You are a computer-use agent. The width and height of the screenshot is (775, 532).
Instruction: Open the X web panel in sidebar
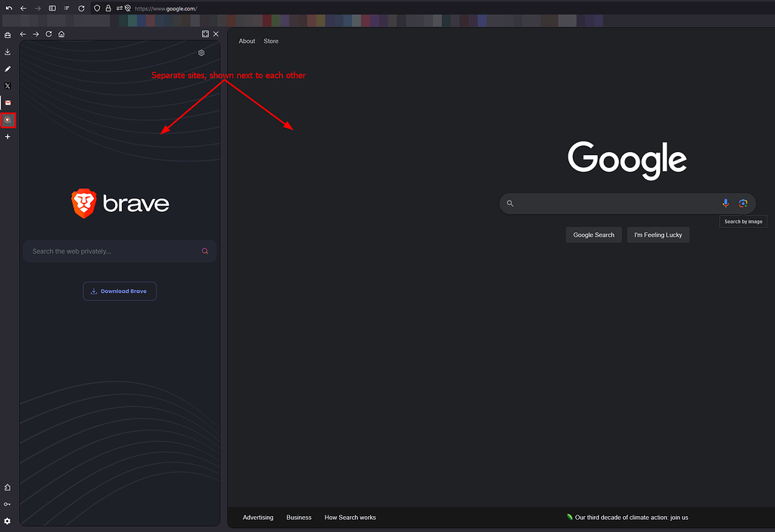click(x=8, y=86)
